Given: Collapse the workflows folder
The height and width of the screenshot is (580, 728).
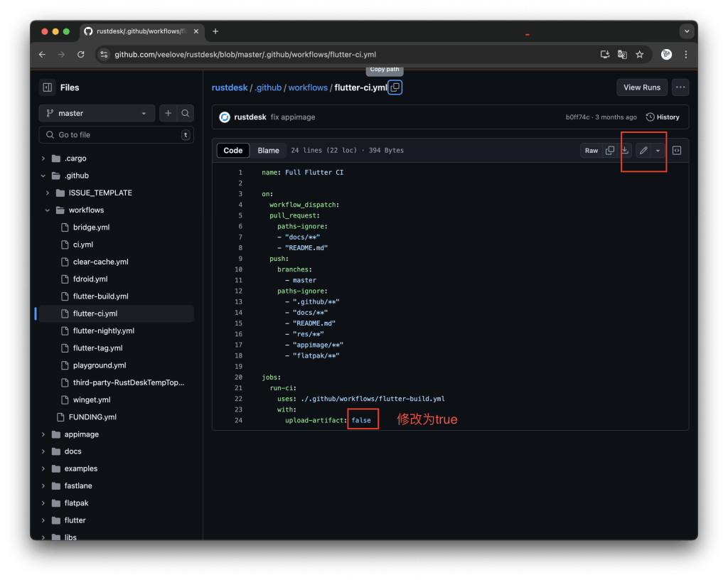Looking at the screenshot, I should click(48, 210).
